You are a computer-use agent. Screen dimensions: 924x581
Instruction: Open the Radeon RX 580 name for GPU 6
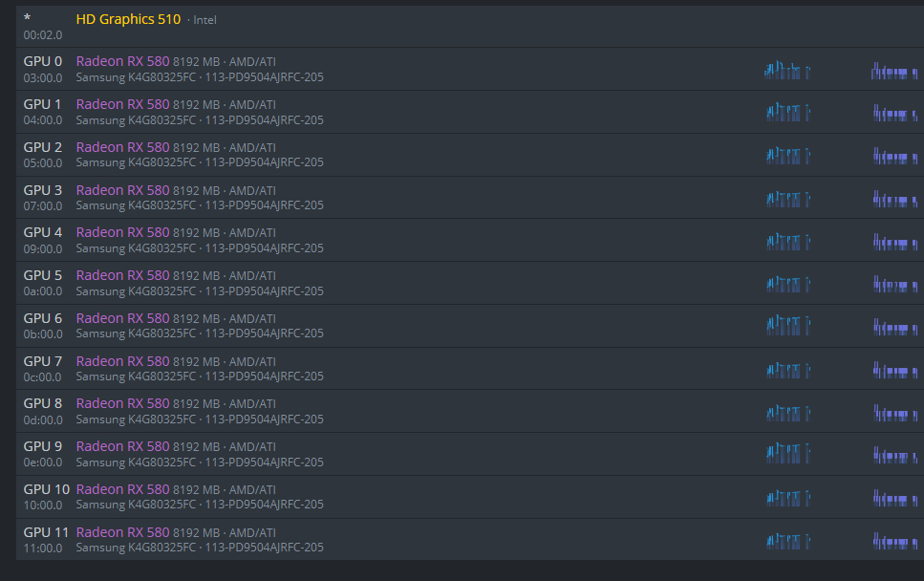coord(122,318)
